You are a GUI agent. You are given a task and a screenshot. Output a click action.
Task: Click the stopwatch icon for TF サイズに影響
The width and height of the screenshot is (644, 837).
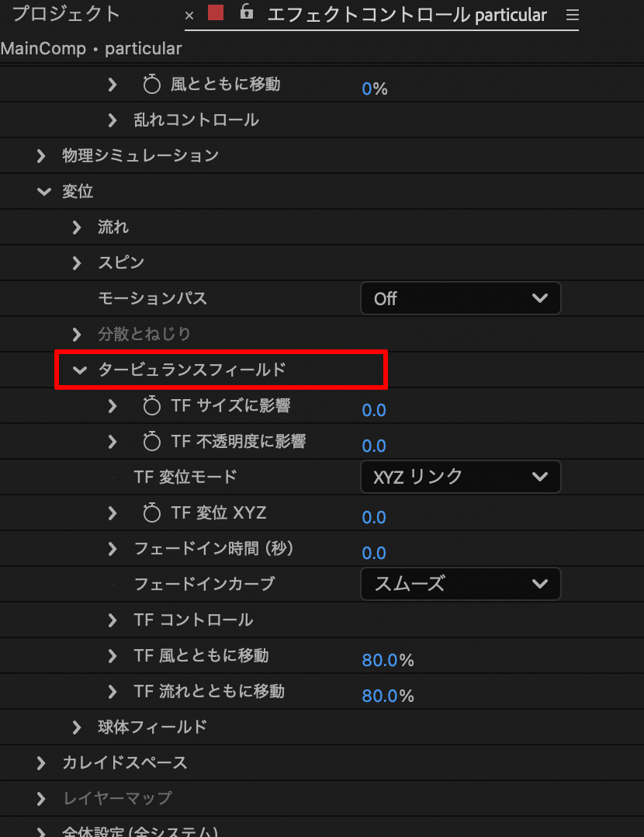152,405
